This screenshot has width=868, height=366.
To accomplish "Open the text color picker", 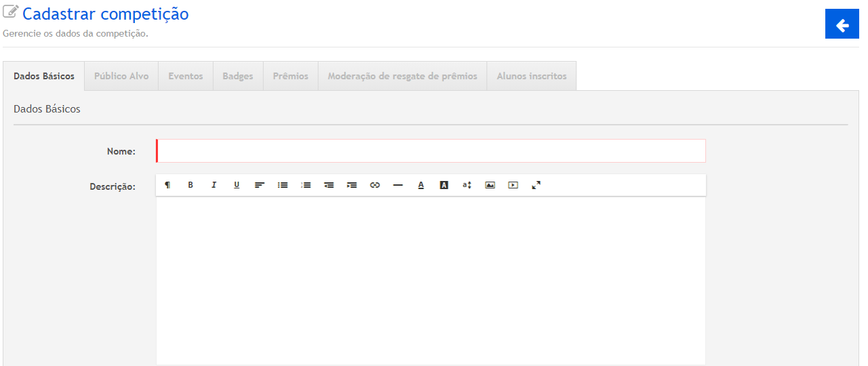I will [x=421, y=185].
